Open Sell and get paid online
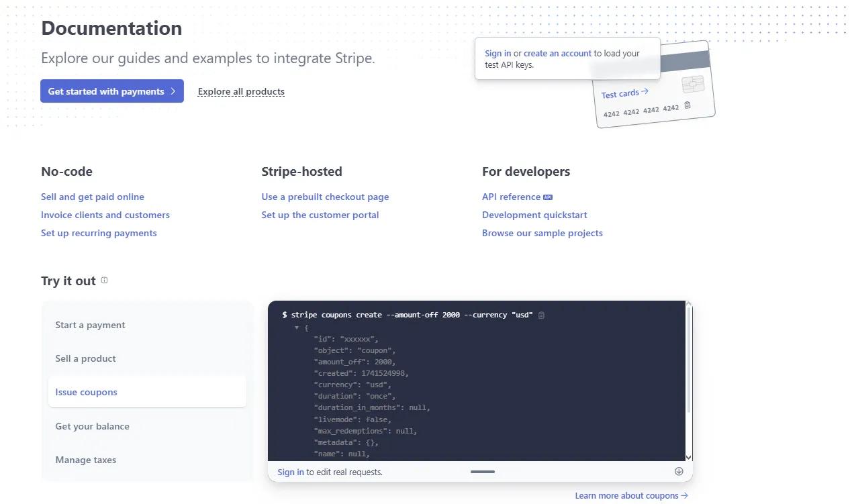 (93, 197)
